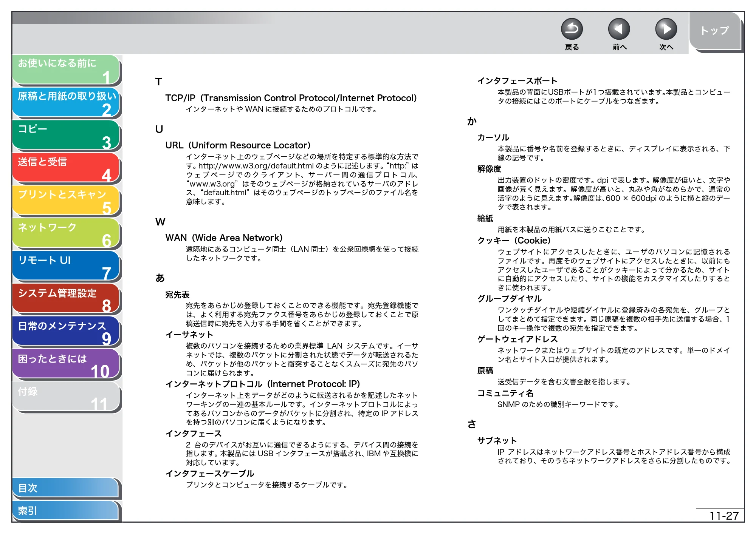The height and width of the screenshot is (534, 756).
Task: Click the 前へ (previous) arrow icon
Action: pos(619,29)
